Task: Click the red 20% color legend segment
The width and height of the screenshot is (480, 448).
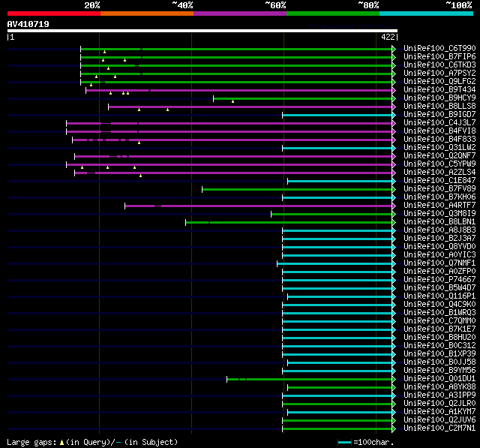Action: click(x=54, y=14)
